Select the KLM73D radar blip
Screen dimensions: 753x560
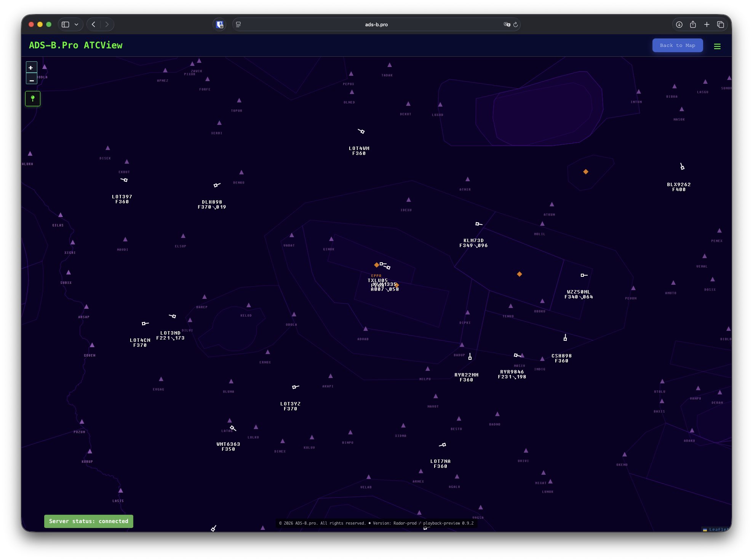(477, 224)
